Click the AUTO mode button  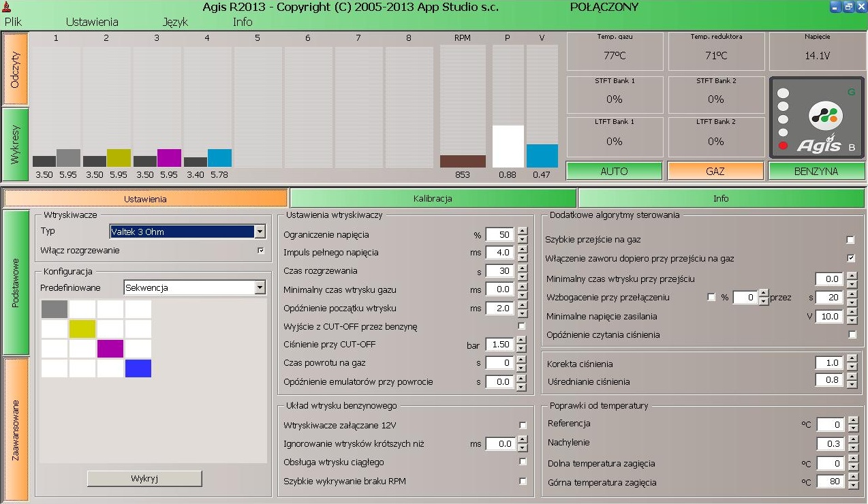point(614,171)
